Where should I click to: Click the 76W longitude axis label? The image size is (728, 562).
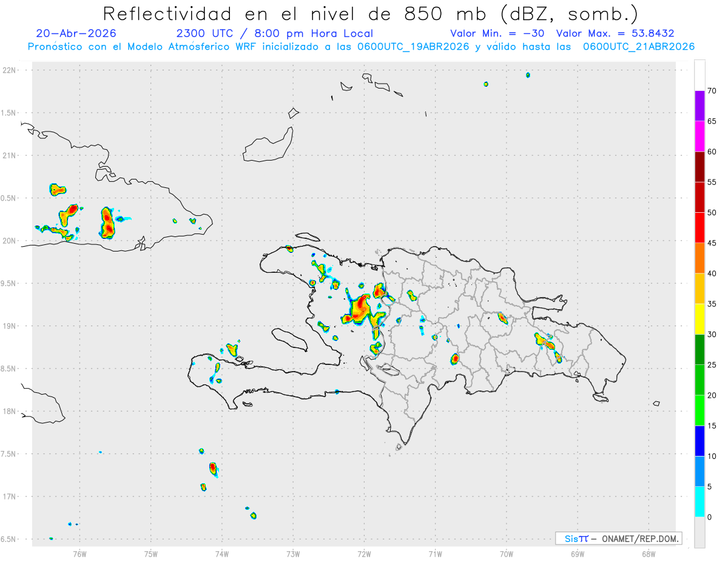tap(79, 554)
